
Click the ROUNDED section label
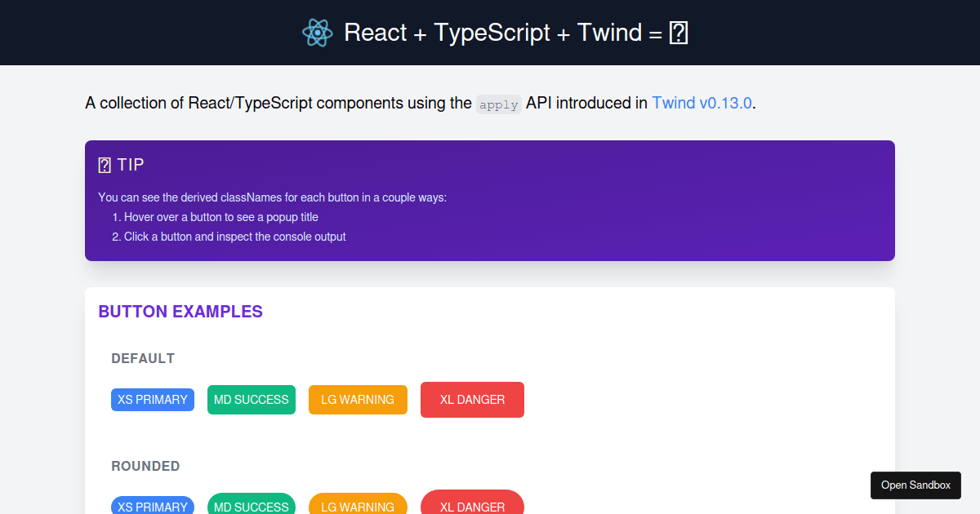click(145, 466)
